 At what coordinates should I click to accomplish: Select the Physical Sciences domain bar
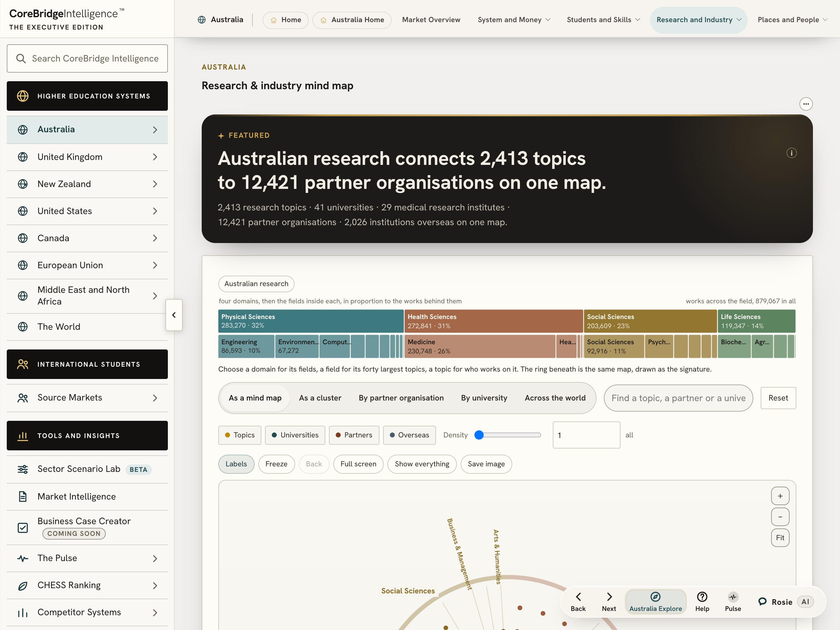(311, 321)
